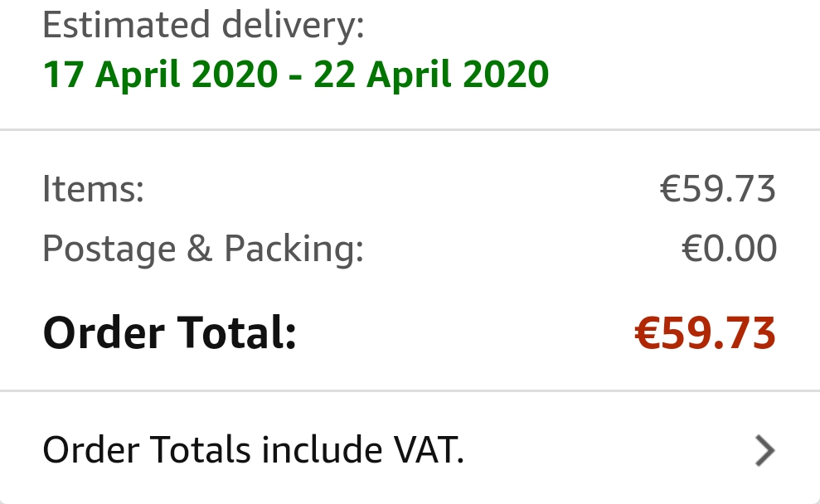Image resolution: width=820 pixels, height=504 pixels.
Task: Expand the Order Totals VAT chevron arrow
Action: click(x=764, y=450)
